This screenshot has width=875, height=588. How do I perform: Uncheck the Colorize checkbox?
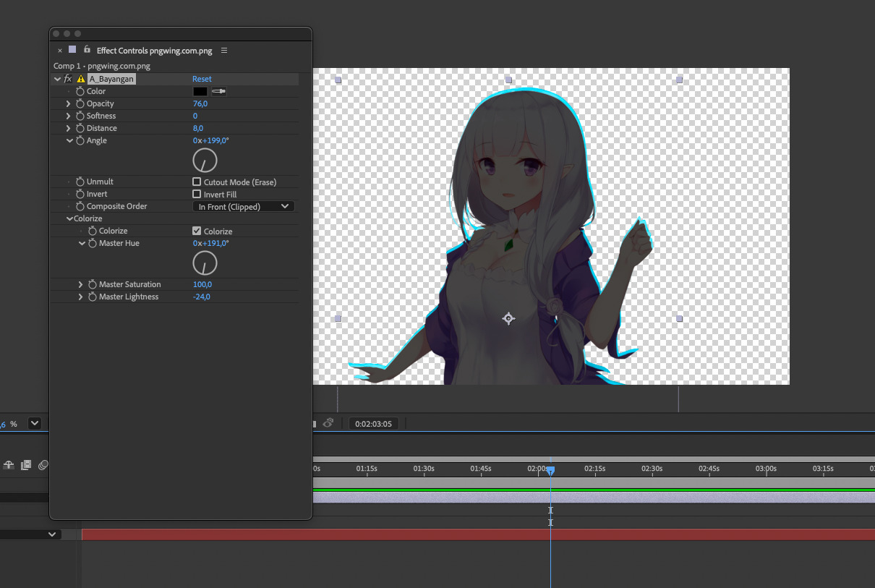point(197,231)
